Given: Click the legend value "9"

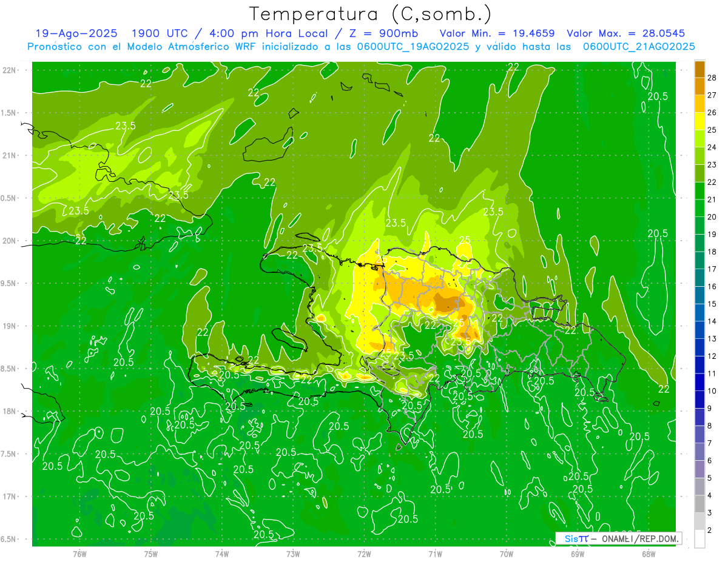Looking at the screenshot, I should pyautogui.click(x=710, y=409).
